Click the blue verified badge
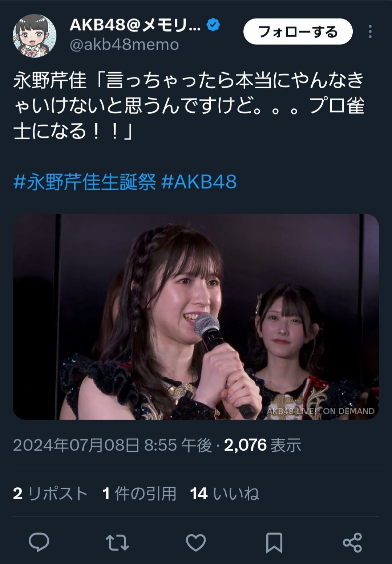Viewport: 392px width, 564px height. pos(213,25)
